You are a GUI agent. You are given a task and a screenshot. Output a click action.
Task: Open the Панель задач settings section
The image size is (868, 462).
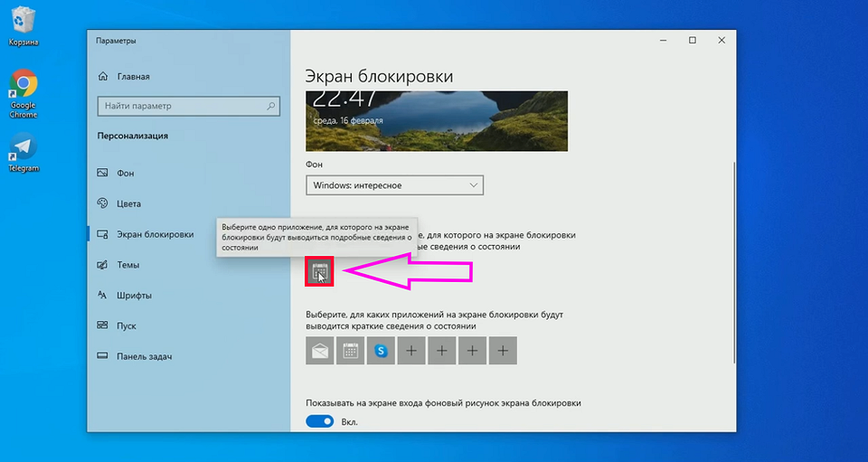tap(188, 356)
